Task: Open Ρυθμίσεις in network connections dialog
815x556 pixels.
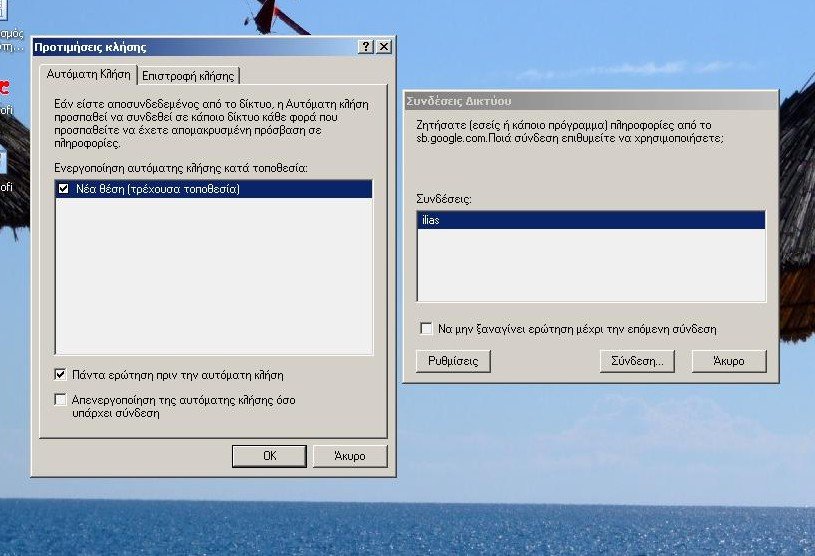Action: pos(446,361)
